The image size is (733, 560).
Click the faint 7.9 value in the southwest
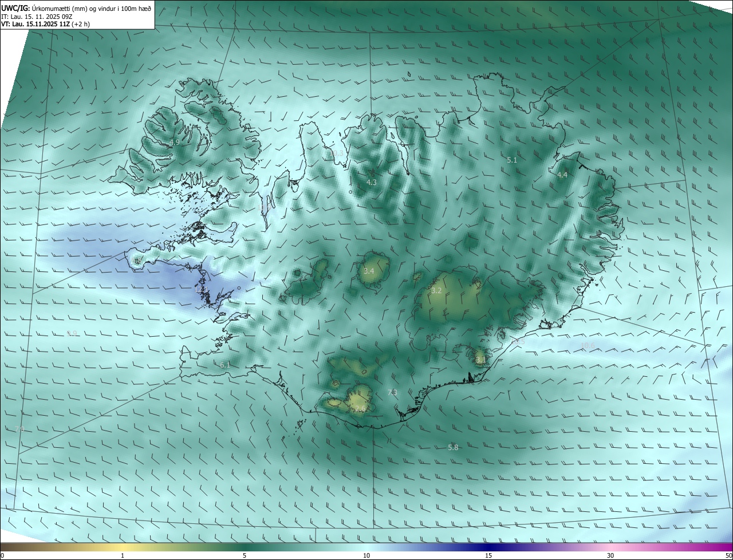(x=19, y=429)
